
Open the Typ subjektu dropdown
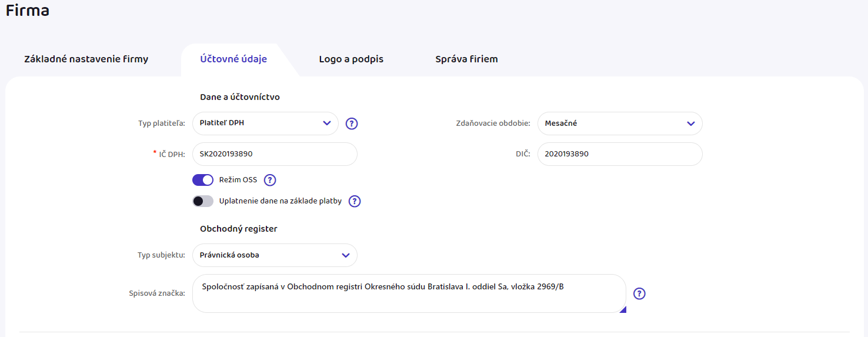click(275, 255)
